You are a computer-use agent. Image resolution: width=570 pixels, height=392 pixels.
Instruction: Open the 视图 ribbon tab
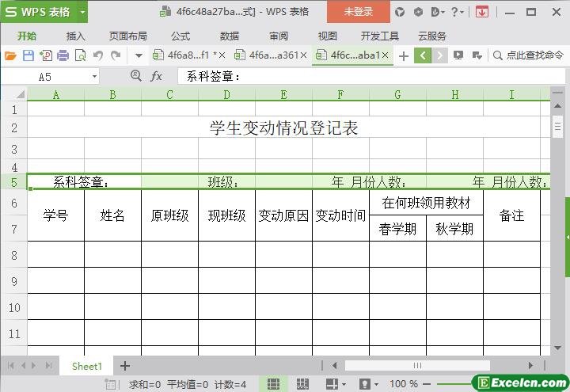point(328,36)
